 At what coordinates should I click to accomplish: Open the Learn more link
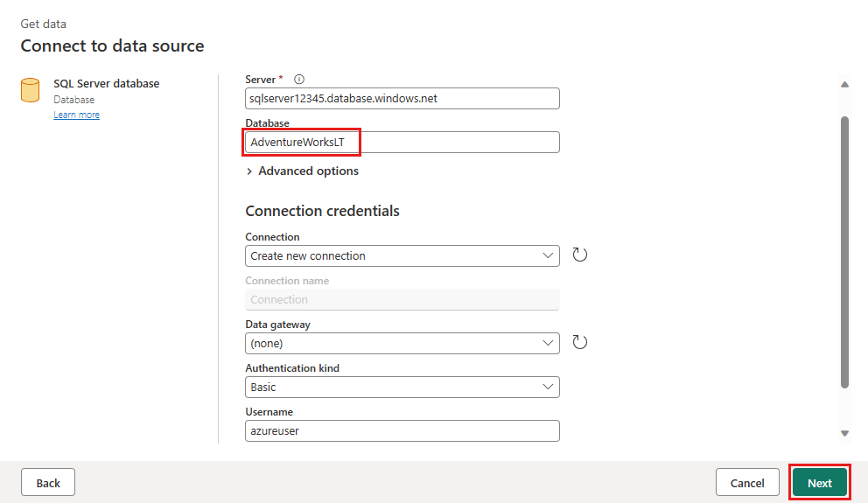pyautogui.click(x=76, y=115)
